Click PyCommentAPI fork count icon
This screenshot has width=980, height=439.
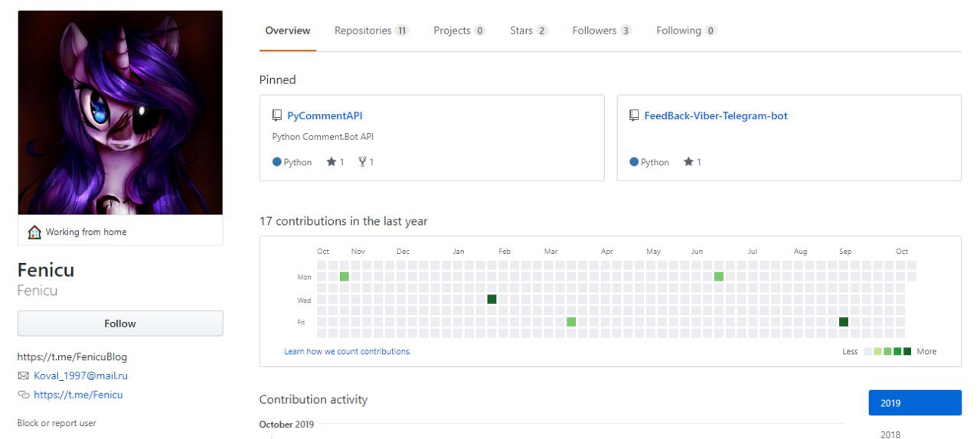click(x=362, y=161)
